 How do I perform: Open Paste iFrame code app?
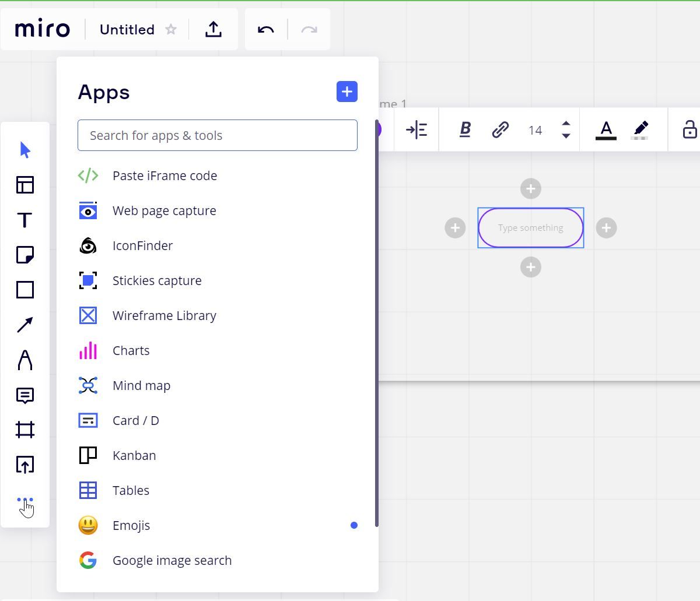coord(218,175)
